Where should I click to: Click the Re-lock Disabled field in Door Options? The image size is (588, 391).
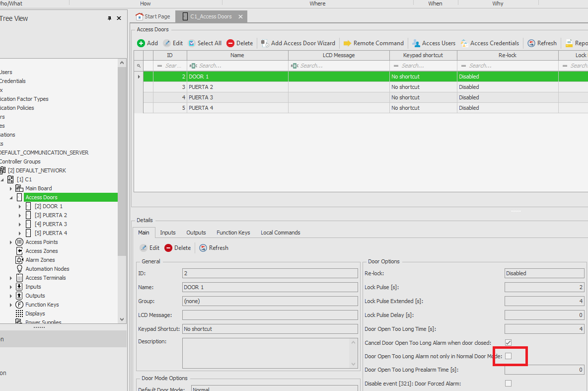[x=544, y=274]
